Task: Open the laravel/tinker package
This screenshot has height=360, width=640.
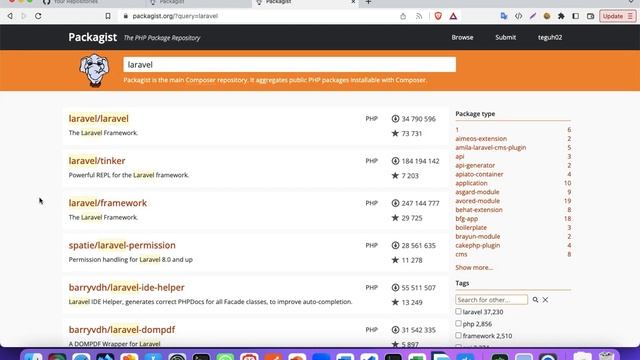Action: (97, 161)
